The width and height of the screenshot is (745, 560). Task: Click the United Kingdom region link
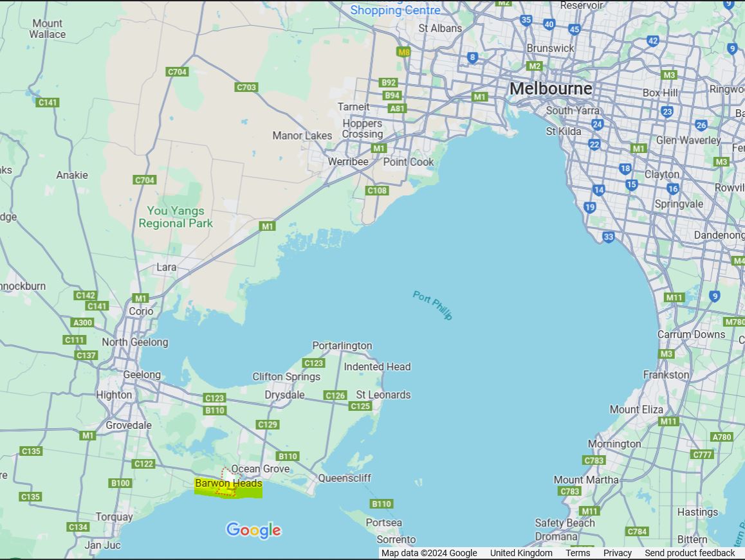[521, 553]
